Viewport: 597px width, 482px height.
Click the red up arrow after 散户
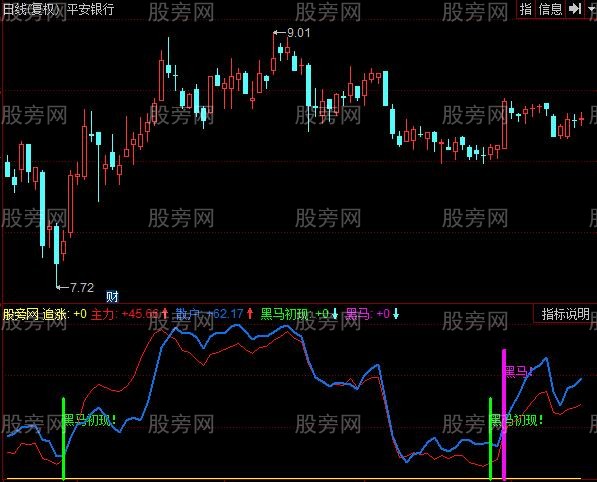250,314
